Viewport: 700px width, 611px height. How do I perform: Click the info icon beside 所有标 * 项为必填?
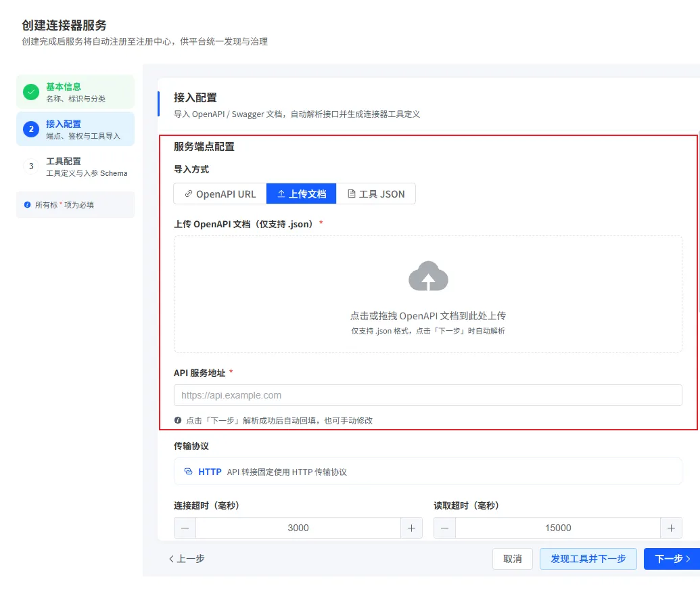pos(28,205)
